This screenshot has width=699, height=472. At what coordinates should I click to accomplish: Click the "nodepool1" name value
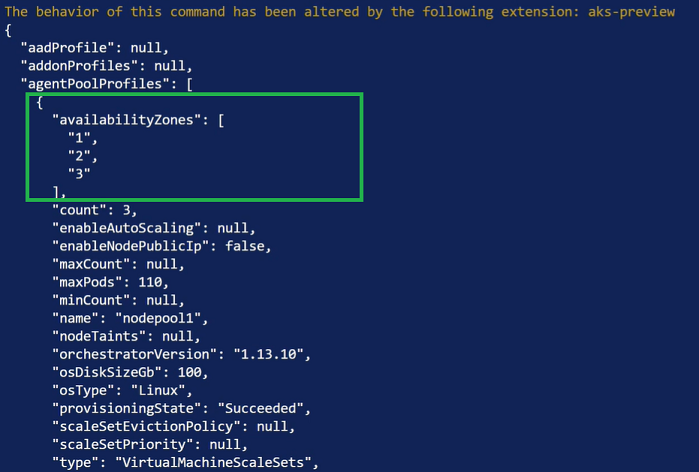158,318
